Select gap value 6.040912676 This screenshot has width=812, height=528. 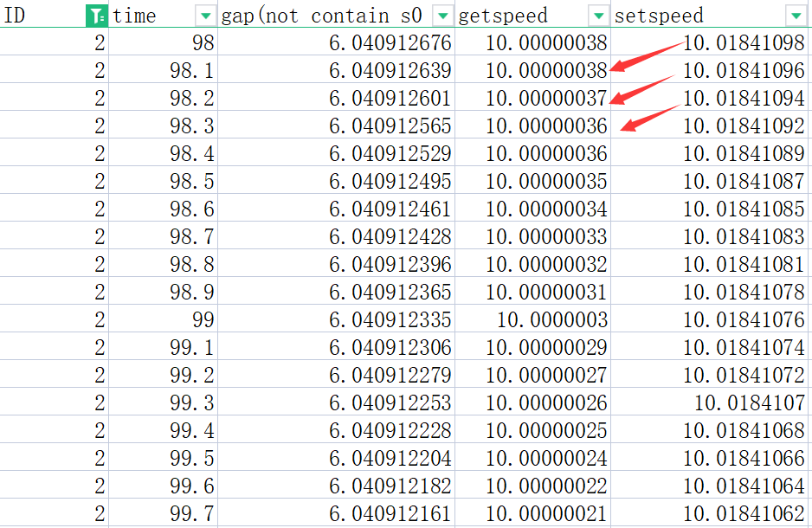pos(336,42)
